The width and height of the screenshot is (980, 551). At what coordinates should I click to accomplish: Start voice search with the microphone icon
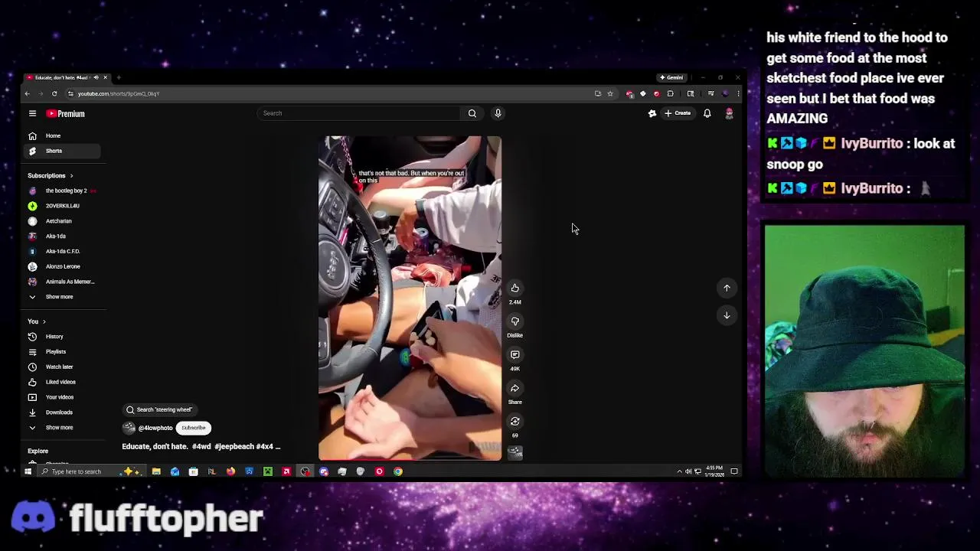pyautogui.click(x=498, y=113)
